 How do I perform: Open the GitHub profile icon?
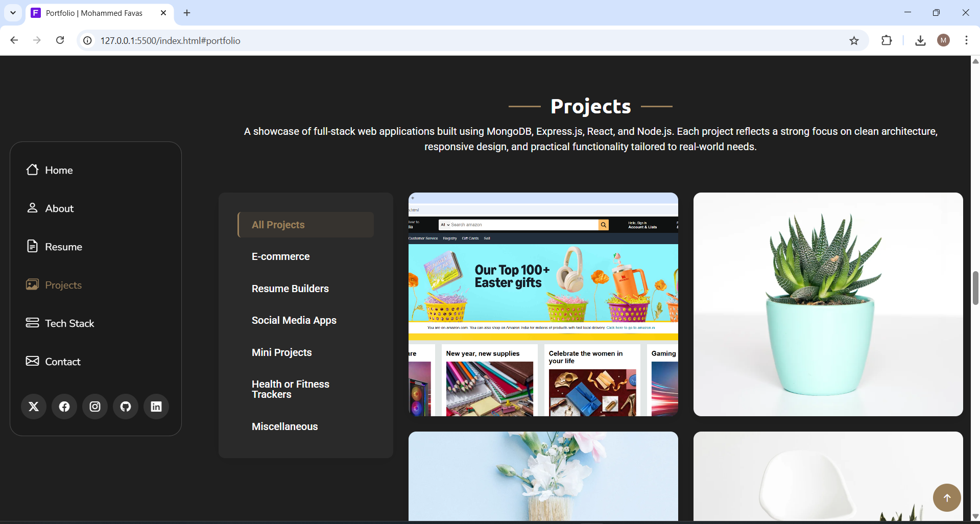(x=125, y=407)
